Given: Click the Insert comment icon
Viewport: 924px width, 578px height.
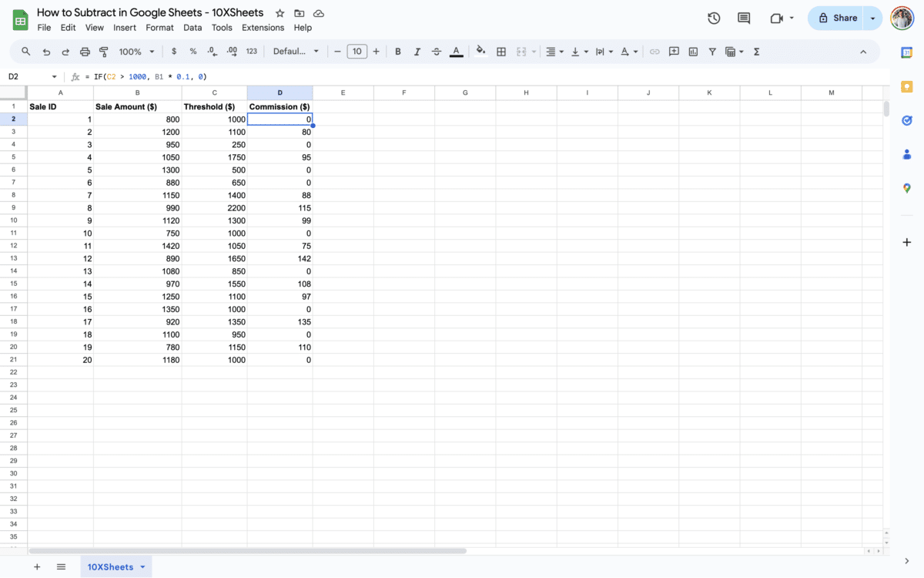Looking at the screenshot, I should [x=674, y=51].
